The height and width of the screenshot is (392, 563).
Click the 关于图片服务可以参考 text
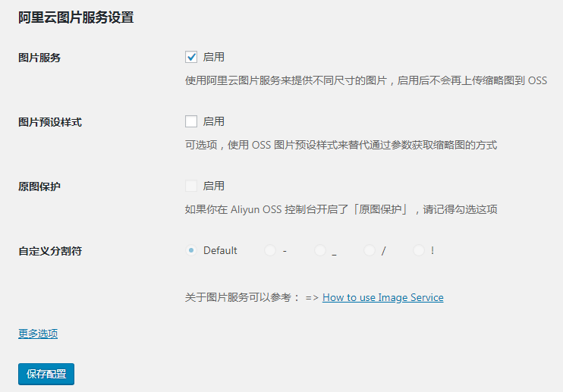[242, 298]
